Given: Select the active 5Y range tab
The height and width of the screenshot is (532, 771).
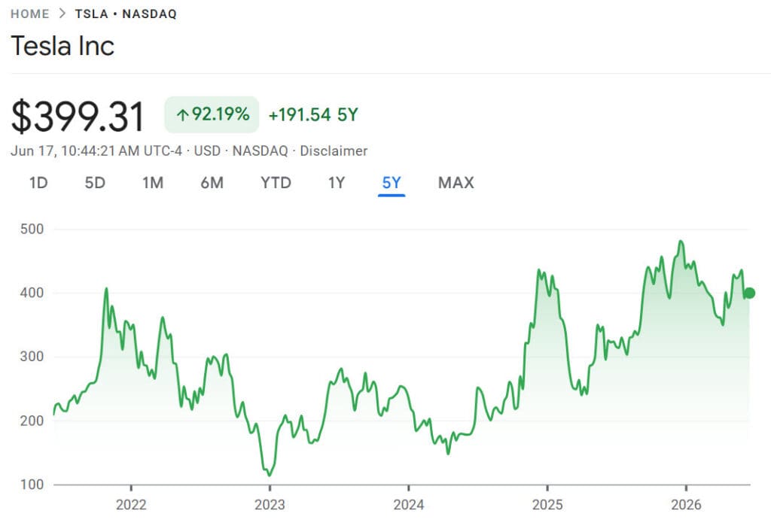Looking at the screenshot, I should [392, 183].
